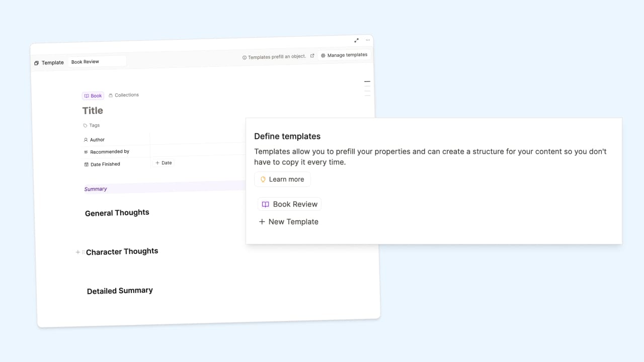Click the plus icon beside Character Thoughts

[x=78, y=252]
